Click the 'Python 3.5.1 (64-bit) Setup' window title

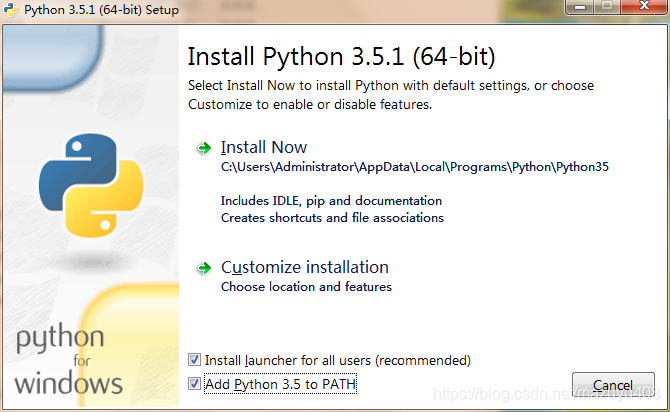tap(101, 9)
